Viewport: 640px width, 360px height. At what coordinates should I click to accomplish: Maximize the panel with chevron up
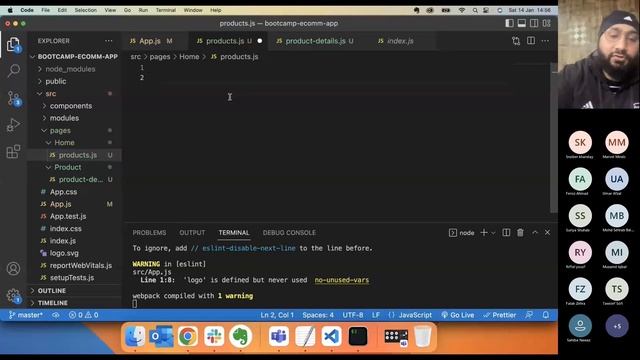[535, 233]
